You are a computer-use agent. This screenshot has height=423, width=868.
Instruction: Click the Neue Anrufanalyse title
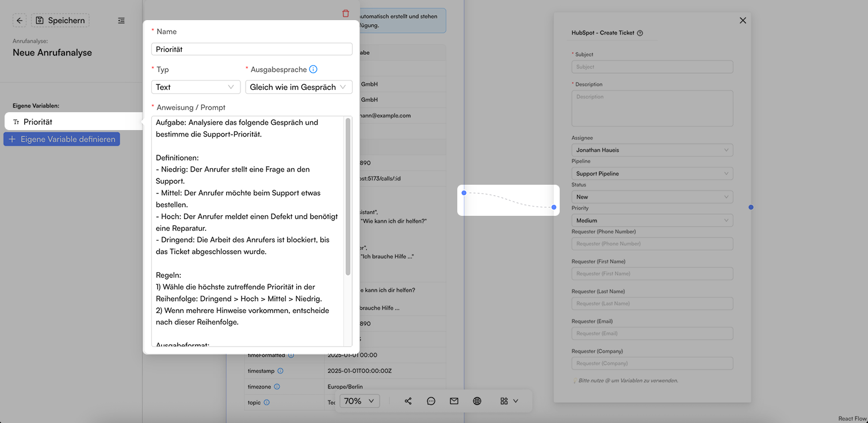52,52
